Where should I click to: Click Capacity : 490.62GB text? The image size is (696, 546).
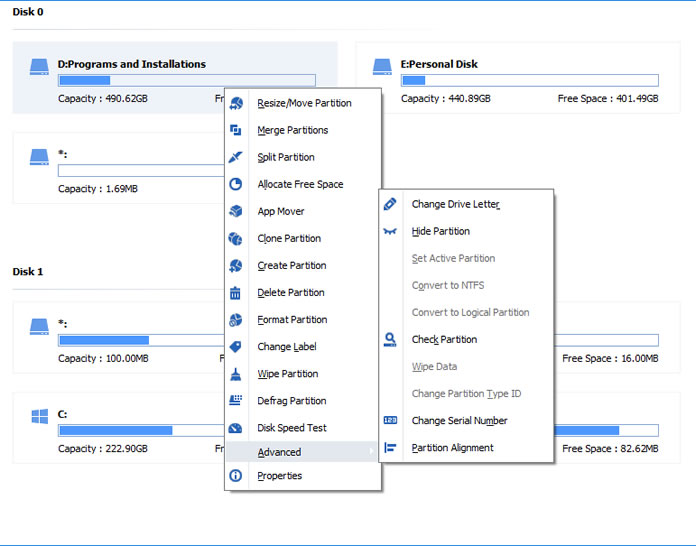[103, 99]
